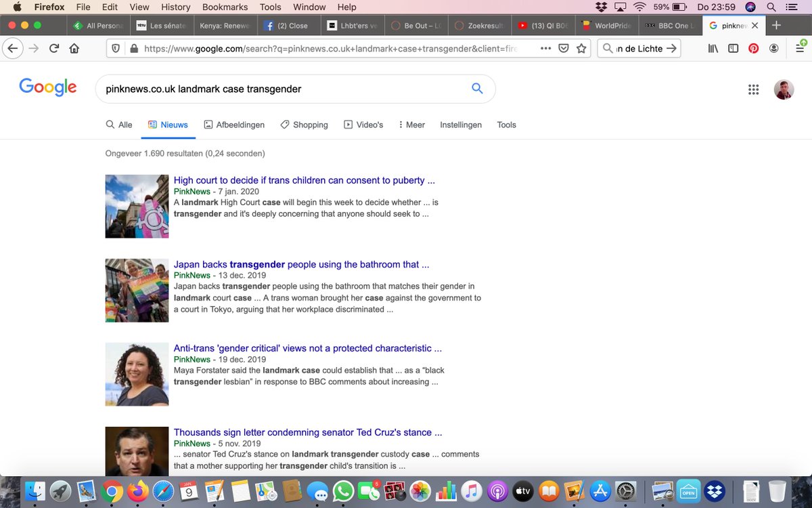Open the Firefox home page button

[74, 49]
